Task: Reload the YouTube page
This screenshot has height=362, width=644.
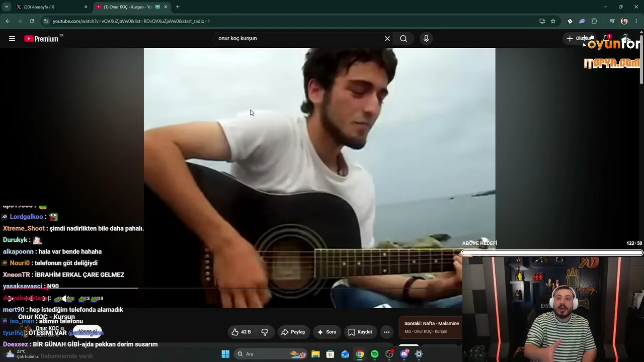Action: (x=32, y=21)
